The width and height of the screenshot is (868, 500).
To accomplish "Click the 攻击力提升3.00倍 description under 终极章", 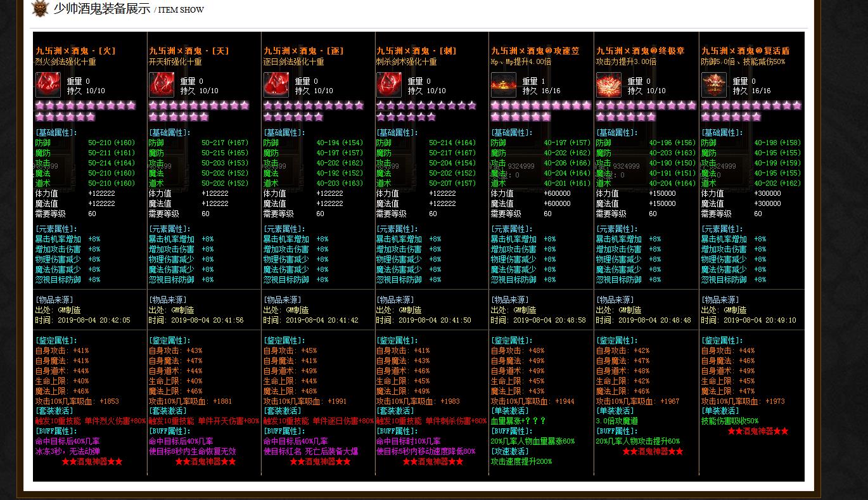I will [x=626, y=62].
